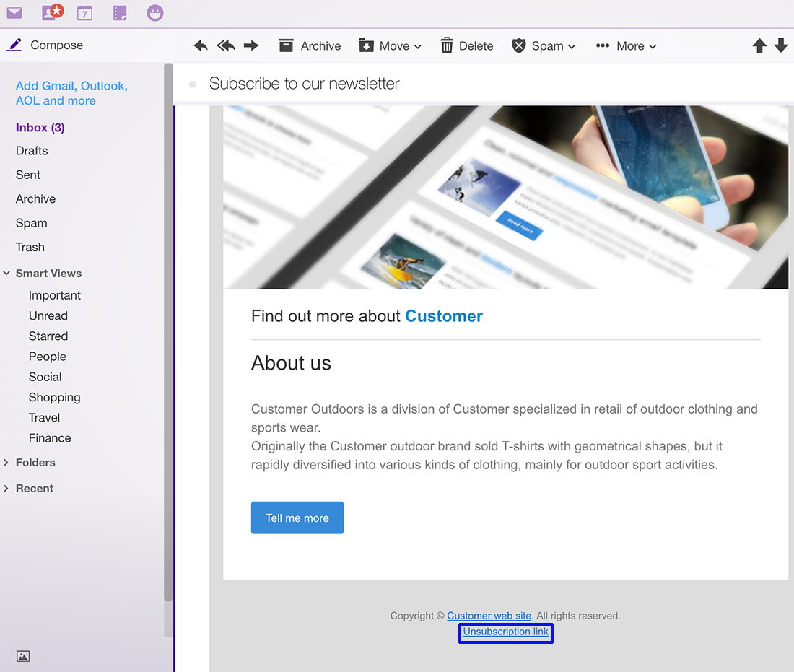794x672 pixels.
Task: Click Add Gmail, Outlook, AOL and more
Action: (71, 93)
